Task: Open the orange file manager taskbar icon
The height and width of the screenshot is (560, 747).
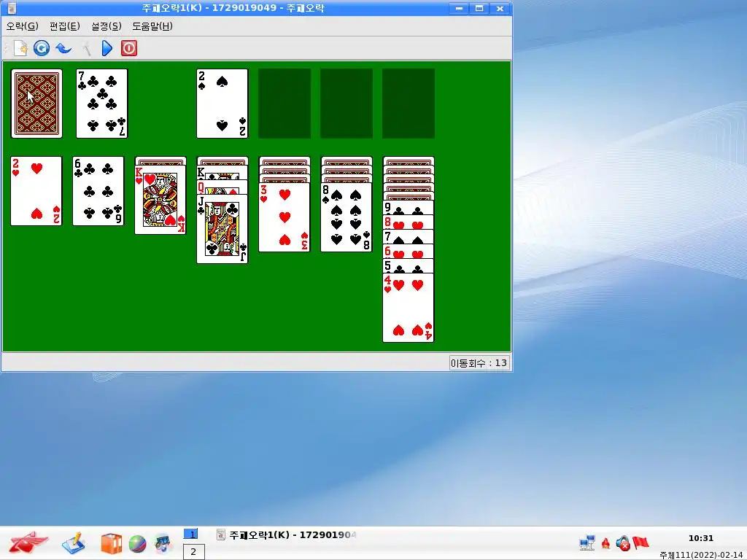Action: tap(111, 543)
